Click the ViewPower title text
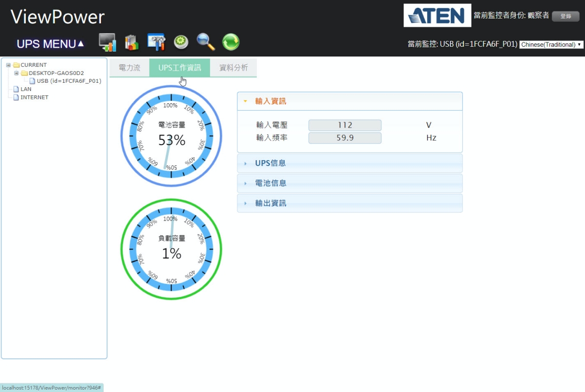Image resolution: width=585 pixels, height=392 pixels. [x=58, y=17]
